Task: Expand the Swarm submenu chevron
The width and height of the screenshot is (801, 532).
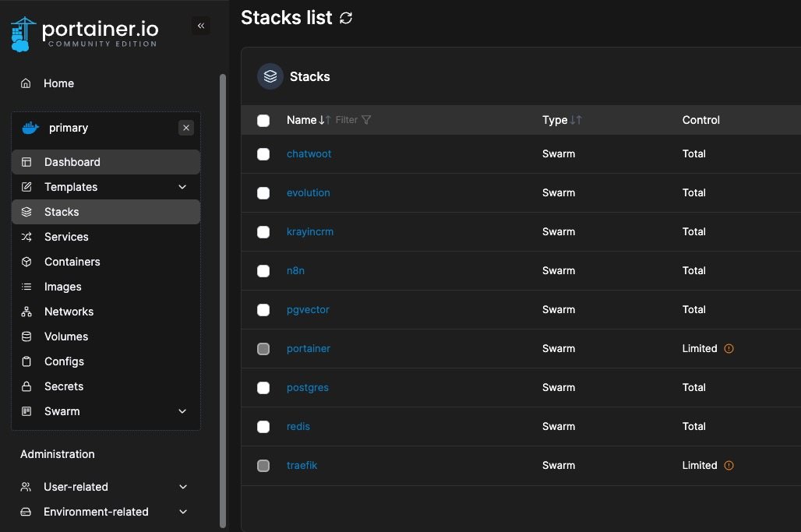Action: (182, 411)
